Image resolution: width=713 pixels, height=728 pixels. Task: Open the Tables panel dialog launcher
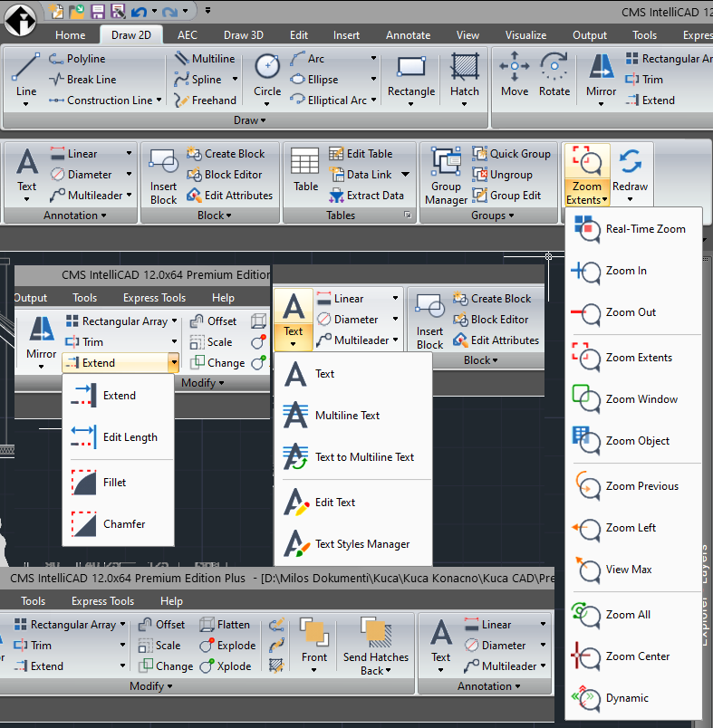tap(408, 215)
